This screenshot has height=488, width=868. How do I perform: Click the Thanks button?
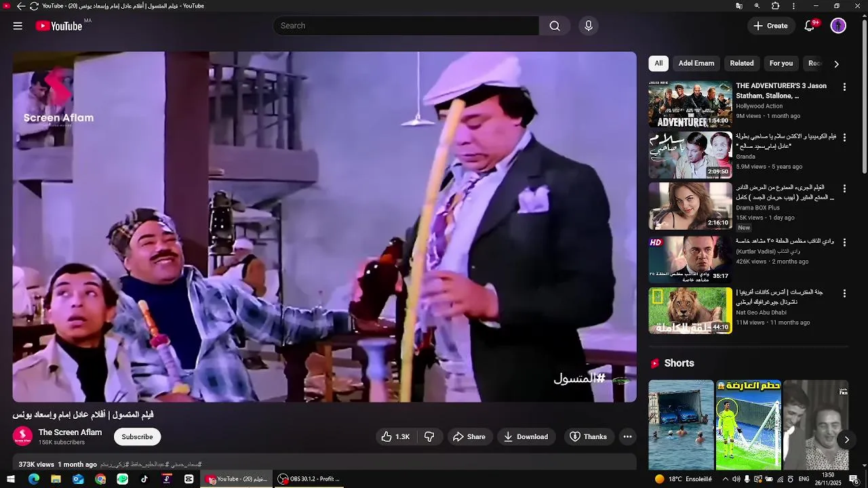(x=589, y=437)
